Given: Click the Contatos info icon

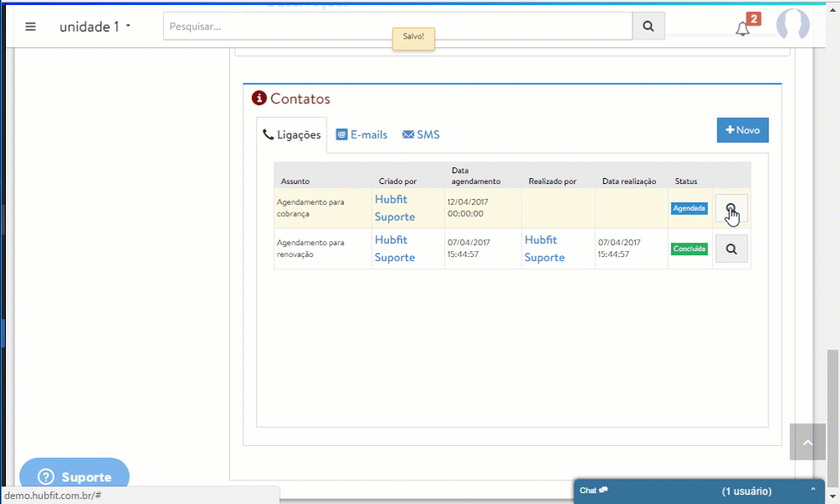Looking at the screenshot, I should click(260, 98).
